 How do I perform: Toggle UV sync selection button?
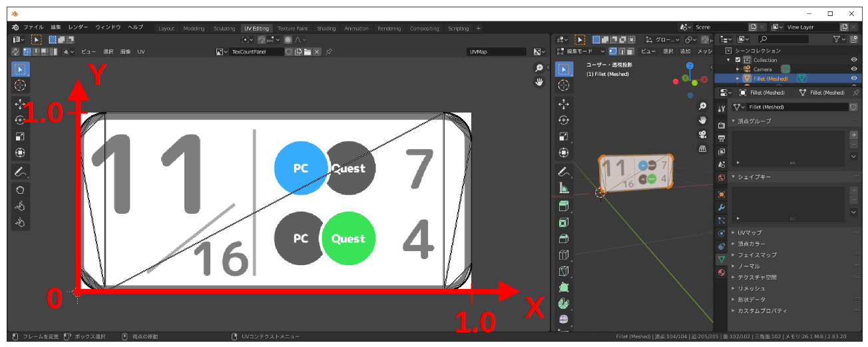(16, 51)
